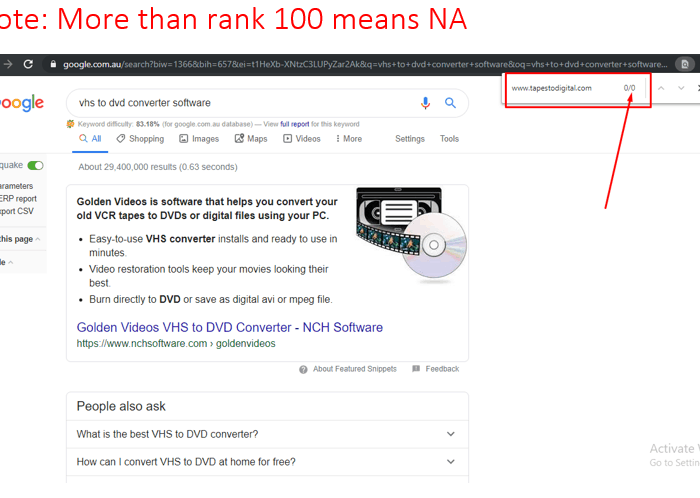Click the Feedback link under snippet
Image resolution: width=700 pixels, height=498 pixels.
pos(442,369)
